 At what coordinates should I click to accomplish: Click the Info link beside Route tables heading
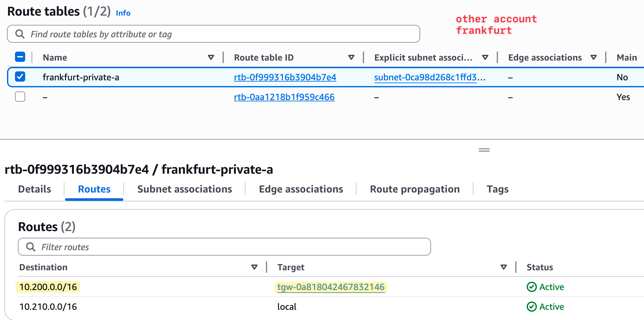click(123, 13)
